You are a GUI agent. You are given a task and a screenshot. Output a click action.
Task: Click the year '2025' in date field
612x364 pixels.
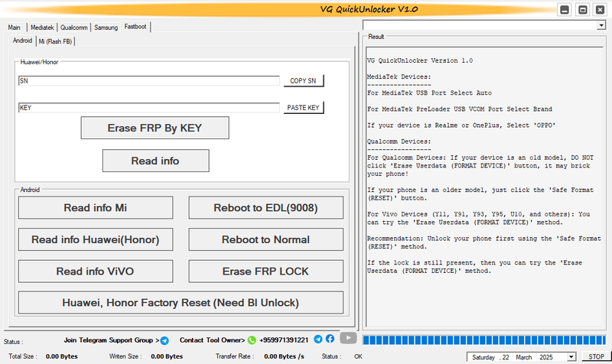pyautogui.click(x=546, y=357)
